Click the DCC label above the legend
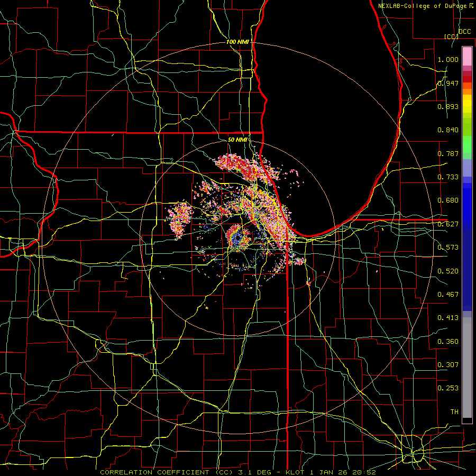 coord(464,32)
